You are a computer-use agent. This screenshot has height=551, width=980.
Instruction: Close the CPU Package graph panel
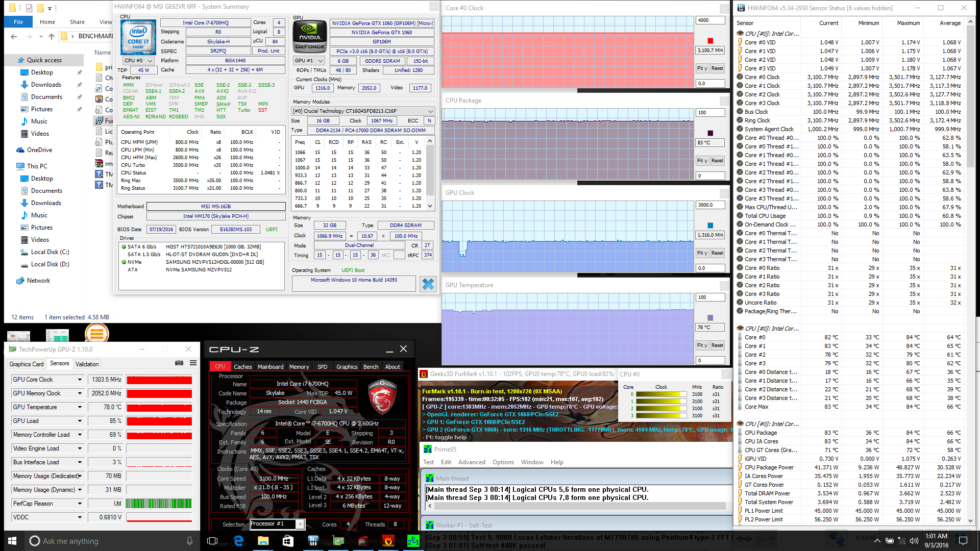pos(724,101)
